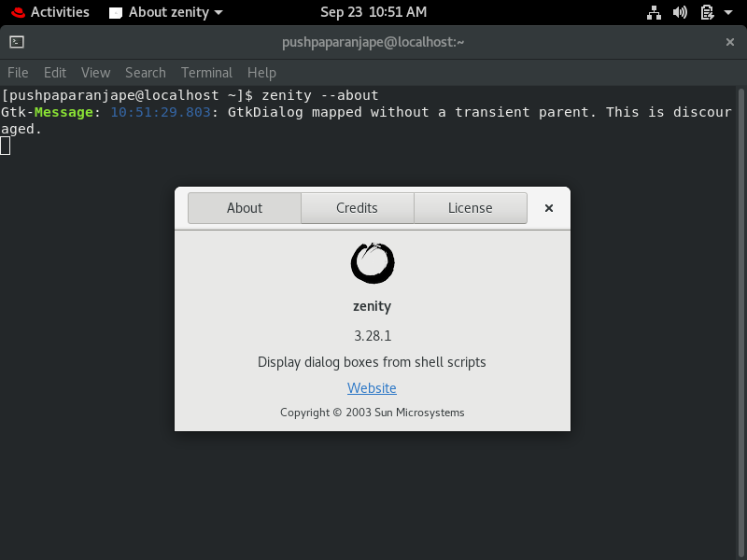The image size is (747, 560).
Task: Open the Help menu
Action: coord(261,72)
